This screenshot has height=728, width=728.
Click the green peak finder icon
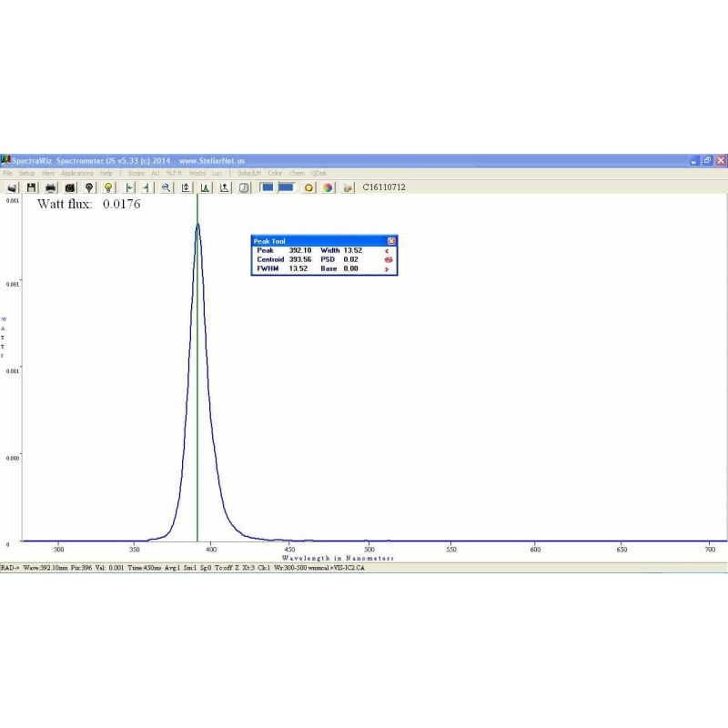coord(205,187)
